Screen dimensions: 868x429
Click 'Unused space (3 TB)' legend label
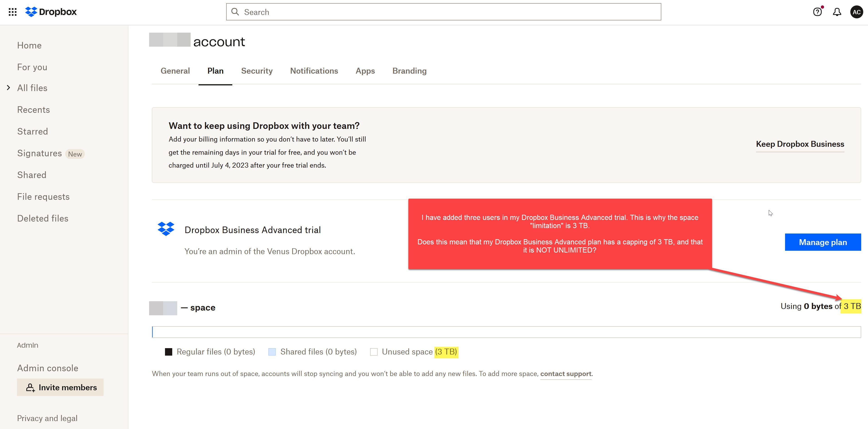(x=419, y=352)
